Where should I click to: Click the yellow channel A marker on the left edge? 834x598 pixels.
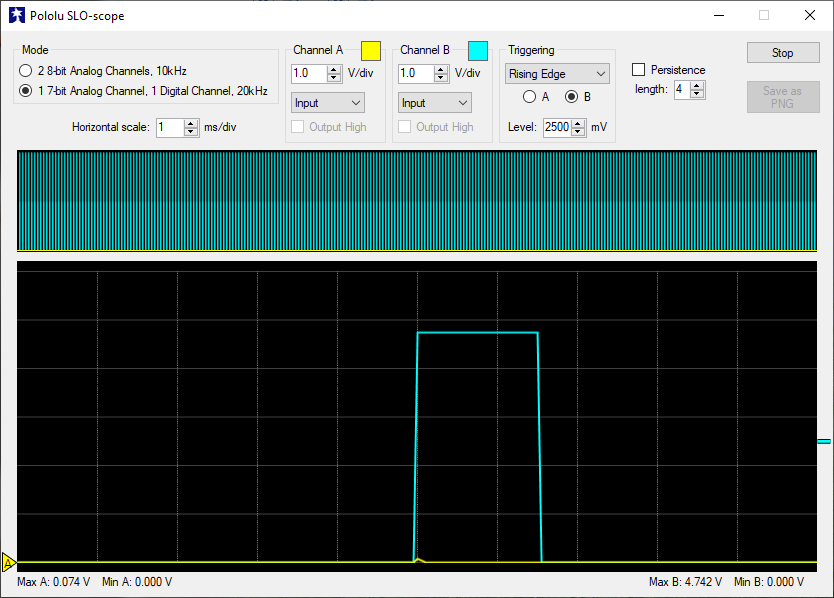[8, 562]
